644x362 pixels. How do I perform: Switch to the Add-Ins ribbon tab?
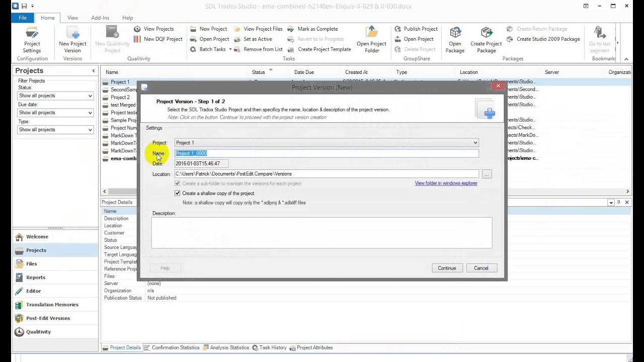point(100,18)
